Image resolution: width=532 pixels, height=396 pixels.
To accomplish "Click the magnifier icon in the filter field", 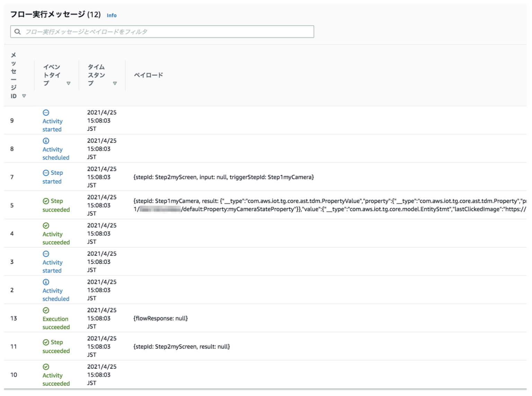I will (18, 32).
